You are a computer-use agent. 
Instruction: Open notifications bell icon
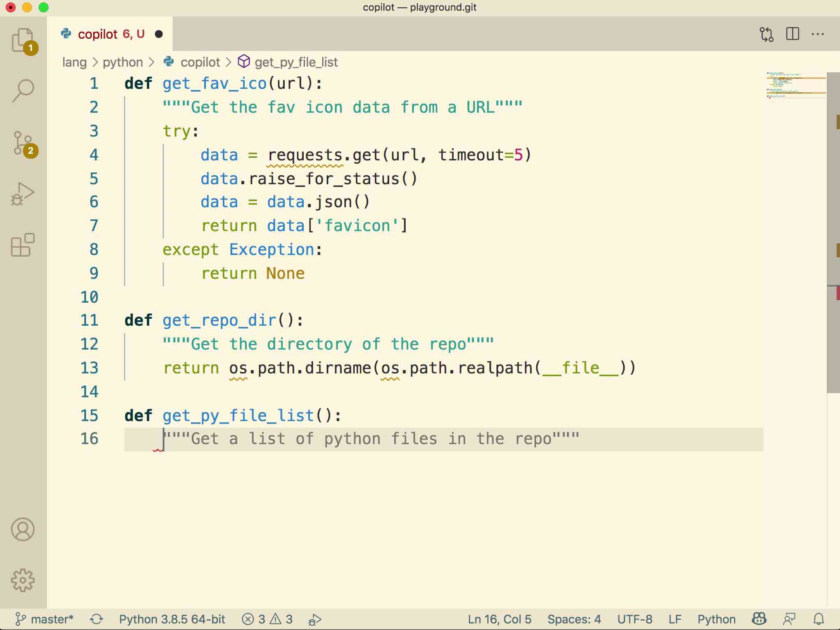point(819,619)
